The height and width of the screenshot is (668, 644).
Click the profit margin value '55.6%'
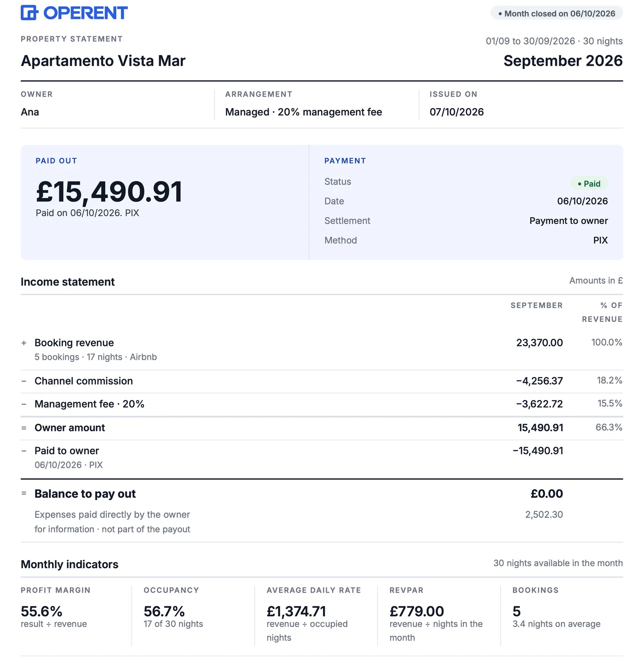pos(41,611)
